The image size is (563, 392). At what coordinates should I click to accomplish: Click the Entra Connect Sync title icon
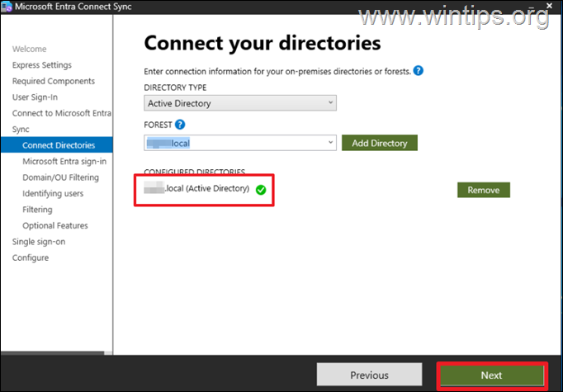[x=7, y=7]
